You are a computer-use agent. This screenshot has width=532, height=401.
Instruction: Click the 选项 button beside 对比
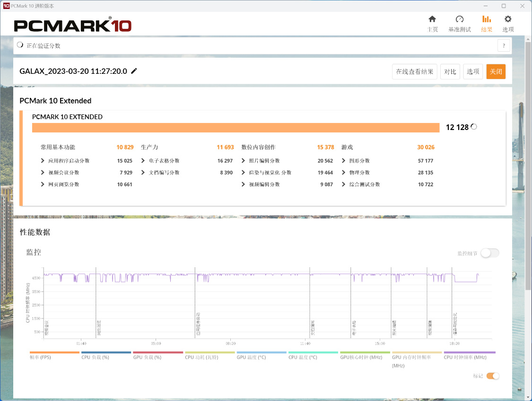[473, 71]
